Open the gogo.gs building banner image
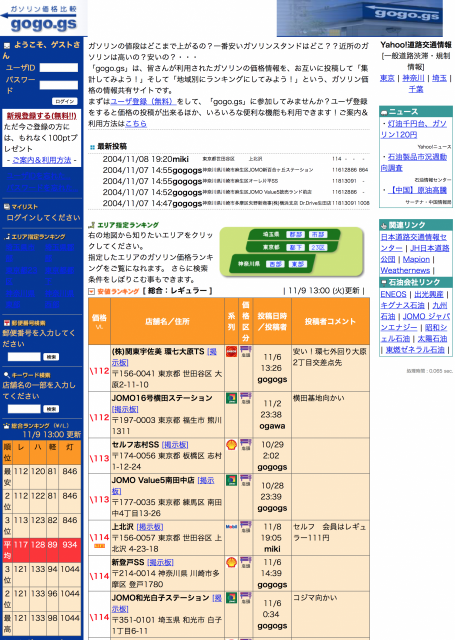 point(360,18)
